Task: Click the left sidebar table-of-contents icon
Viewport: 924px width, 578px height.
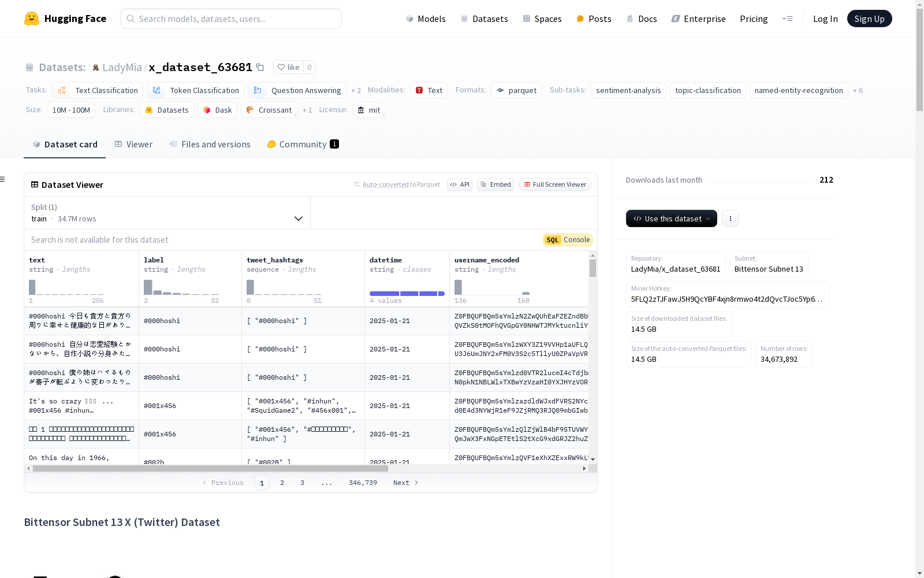Action: pos(2,179)
